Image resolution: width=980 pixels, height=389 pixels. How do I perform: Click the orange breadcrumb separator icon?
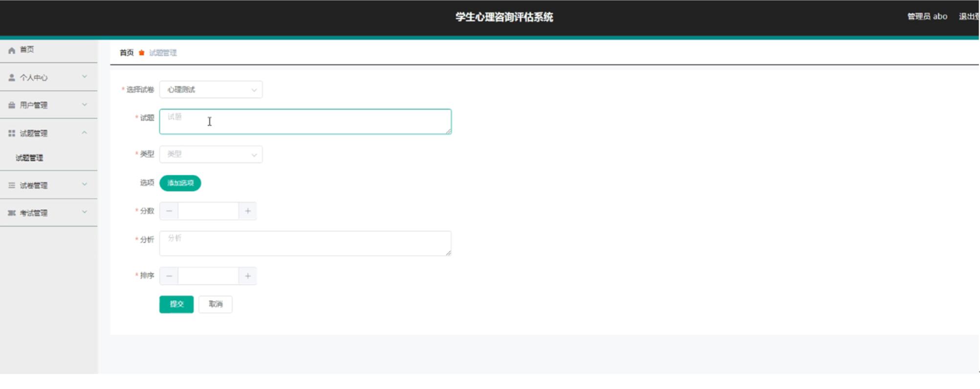[x=141, y=53]
